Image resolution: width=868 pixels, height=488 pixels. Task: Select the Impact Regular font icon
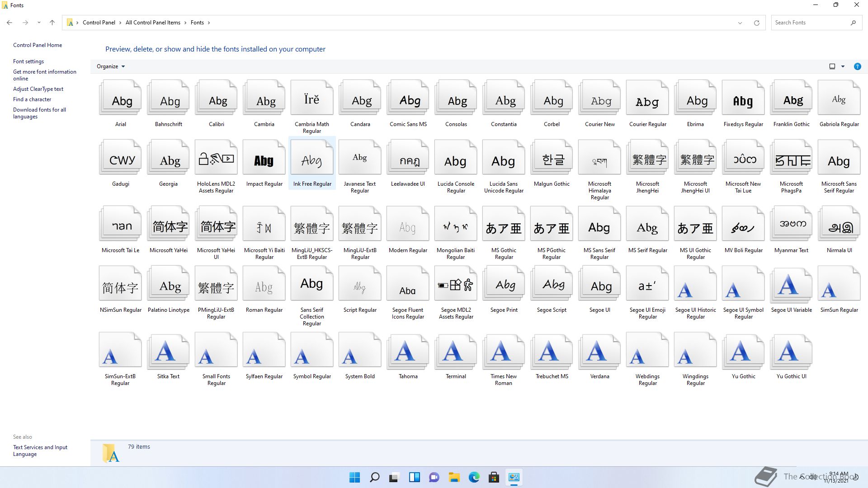click(x=264, y=157)
